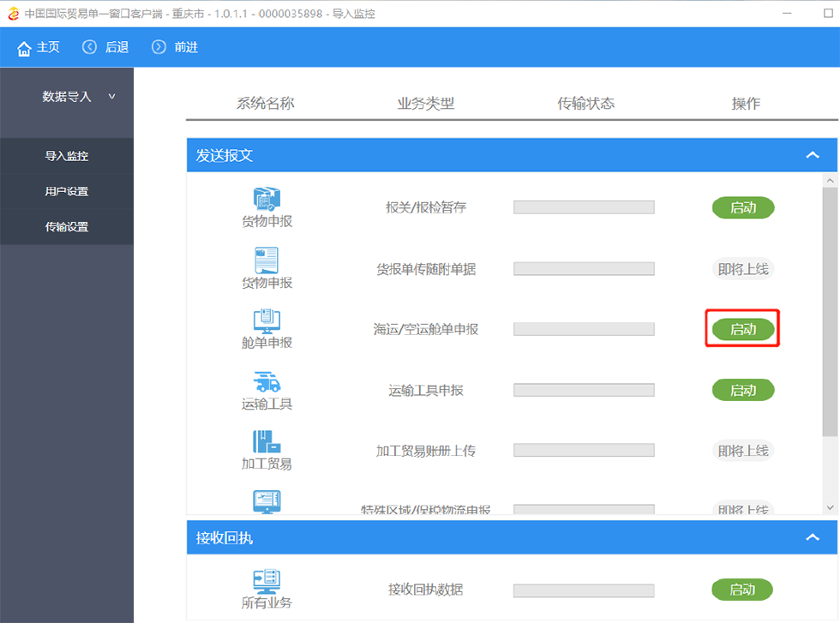Collapse the 接收回执 section

tap(813, 537)
